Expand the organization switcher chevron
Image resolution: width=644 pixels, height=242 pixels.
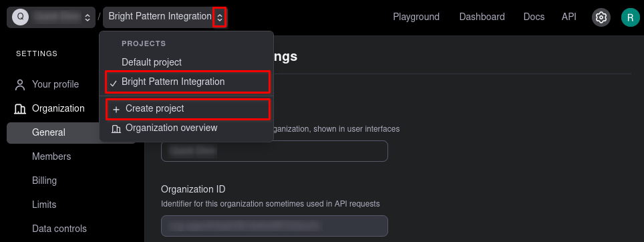click(87, 17)
